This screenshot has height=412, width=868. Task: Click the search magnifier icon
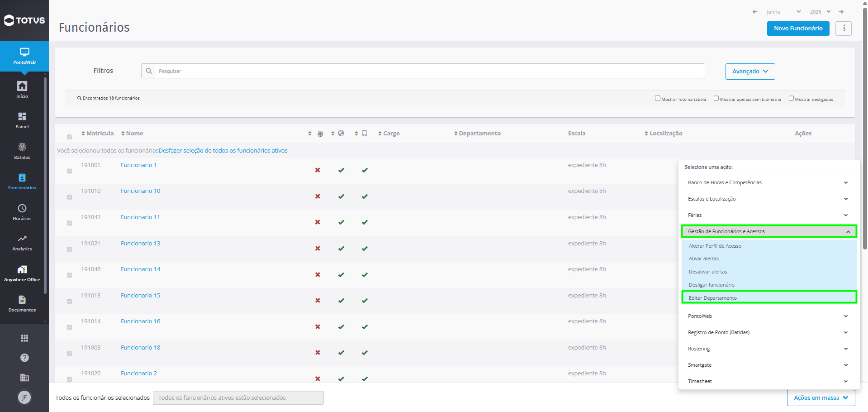coord(148,71)
